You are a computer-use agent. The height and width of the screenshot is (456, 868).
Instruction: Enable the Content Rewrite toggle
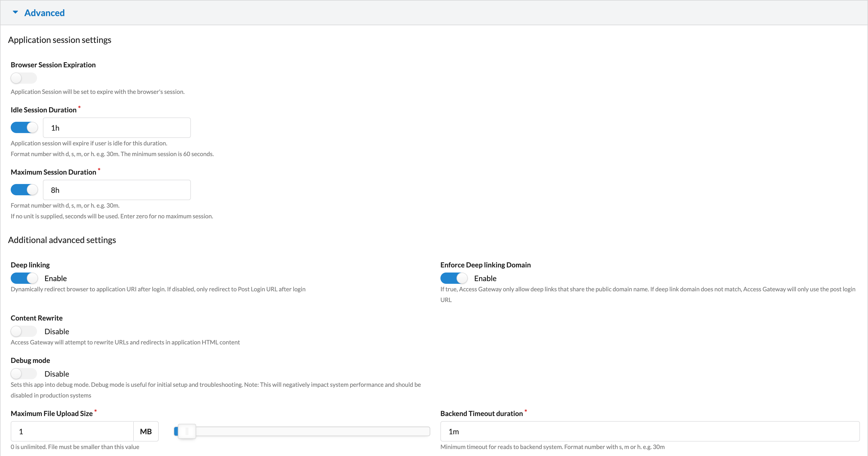tap(24, 331)
